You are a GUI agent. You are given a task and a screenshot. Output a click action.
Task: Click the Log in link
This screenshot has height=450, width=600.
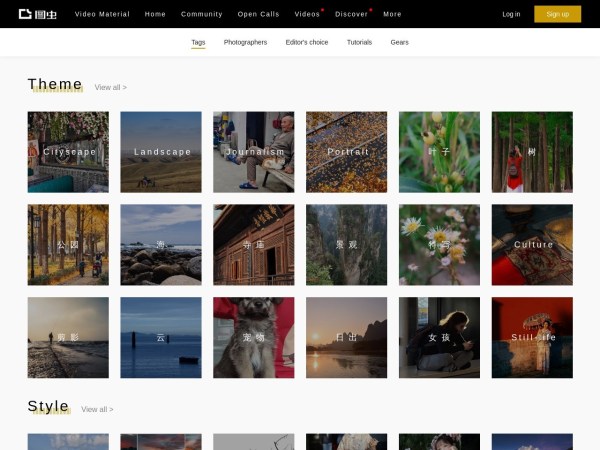point(511,14)
